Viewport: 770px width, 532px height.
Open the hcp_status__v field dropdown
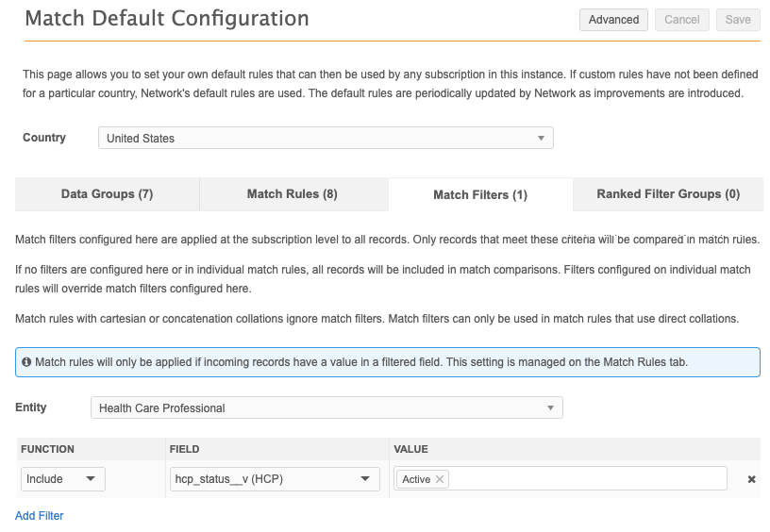click(x=274, y=479)
